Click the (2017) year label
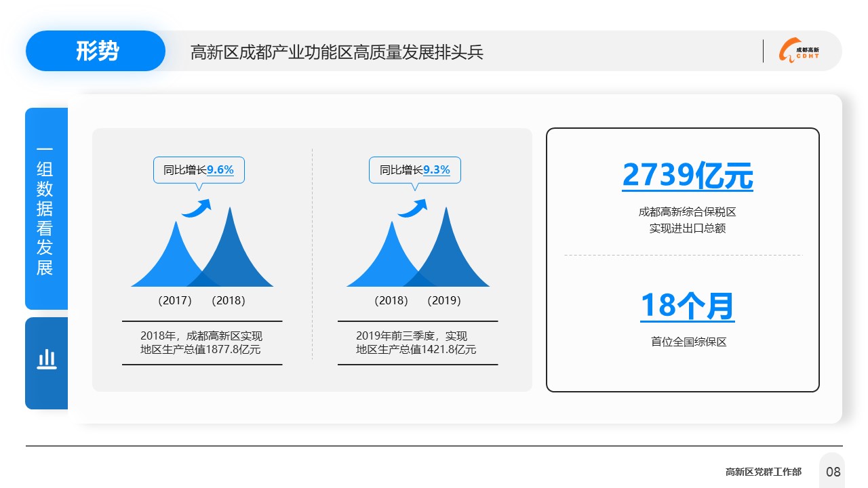Screen dimensions: 868x488 point(175,300)
